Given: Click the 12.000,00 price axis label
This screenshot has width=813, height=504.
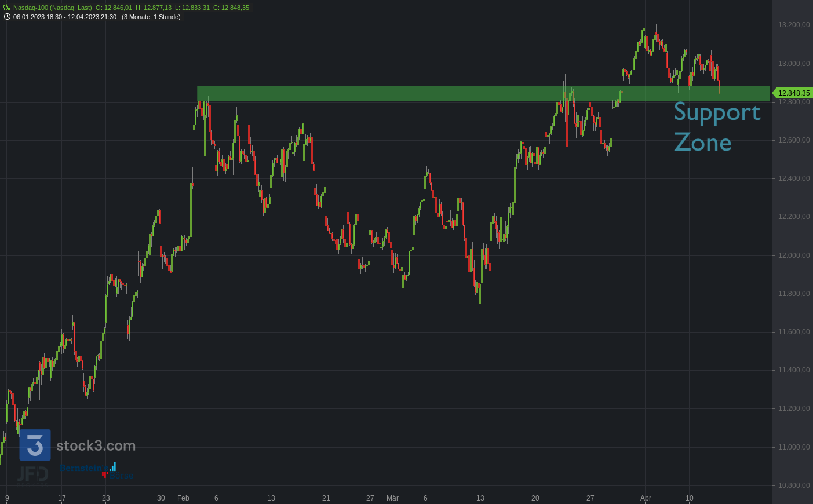Looking at the screenshot, I should [x=793, y=255].
